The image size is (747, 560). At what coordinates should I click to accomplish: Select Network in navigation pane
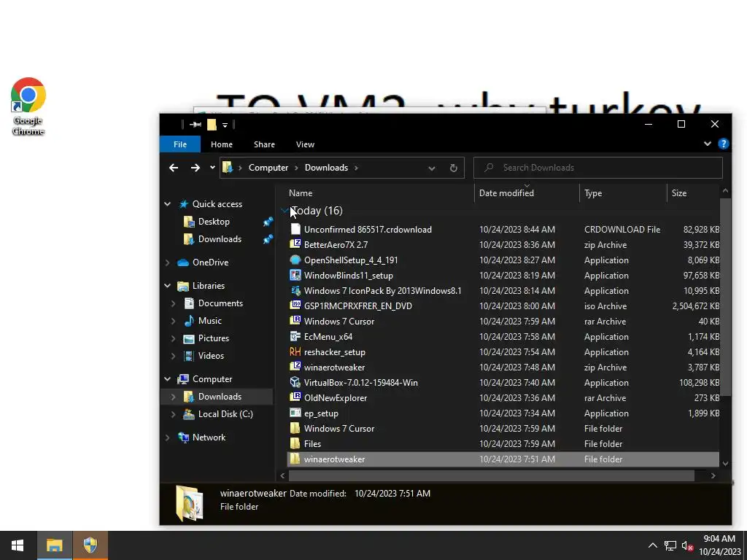209,437
